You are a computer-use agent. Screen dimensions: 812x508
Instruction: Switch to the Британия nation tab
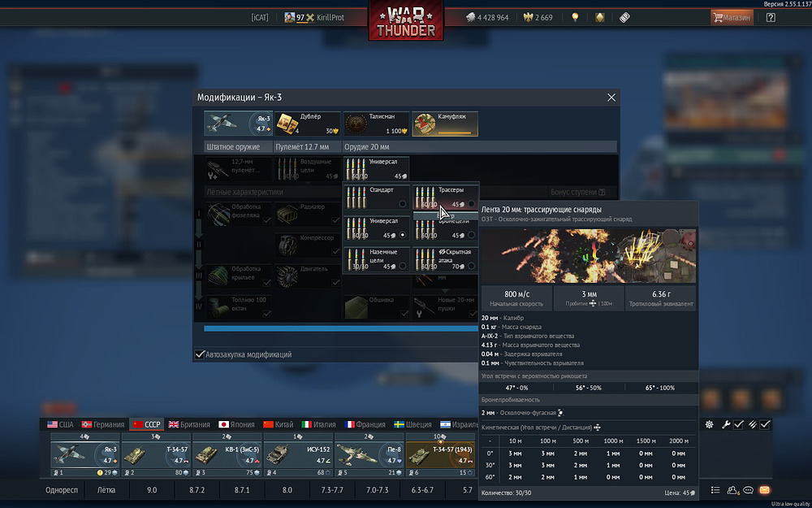click(189, 424)
